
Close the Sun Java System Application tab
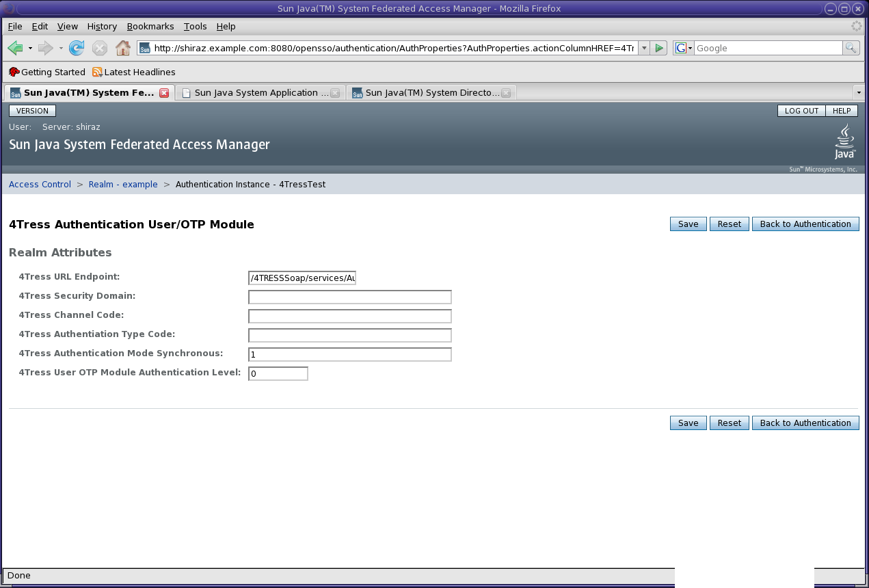pyautogui.click(x=335, y=93)
